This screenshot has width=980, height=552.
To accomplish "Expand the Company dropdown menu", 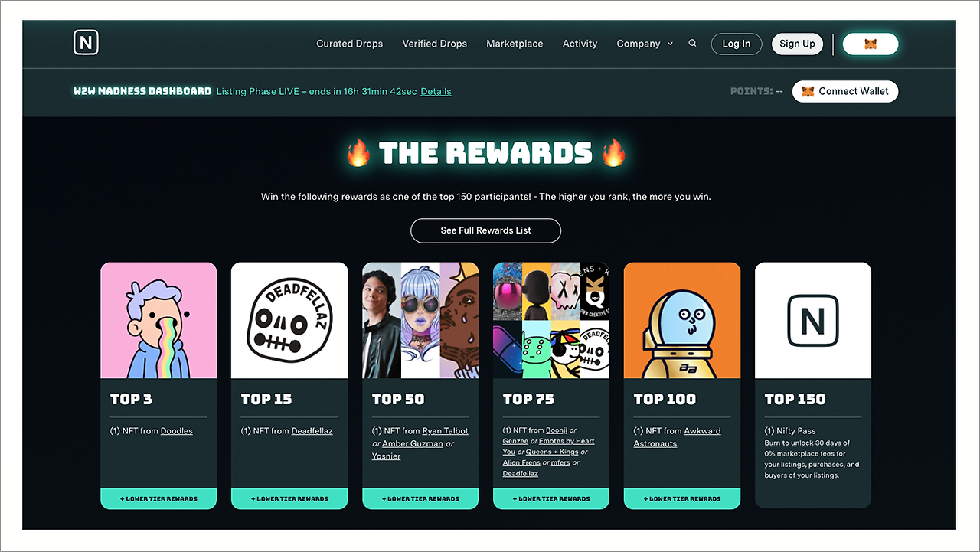I will click(x=645, y=44).
